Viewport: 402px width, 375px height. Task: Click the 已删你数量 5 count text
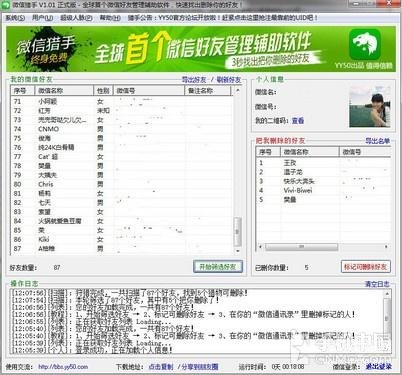point(282,267)
